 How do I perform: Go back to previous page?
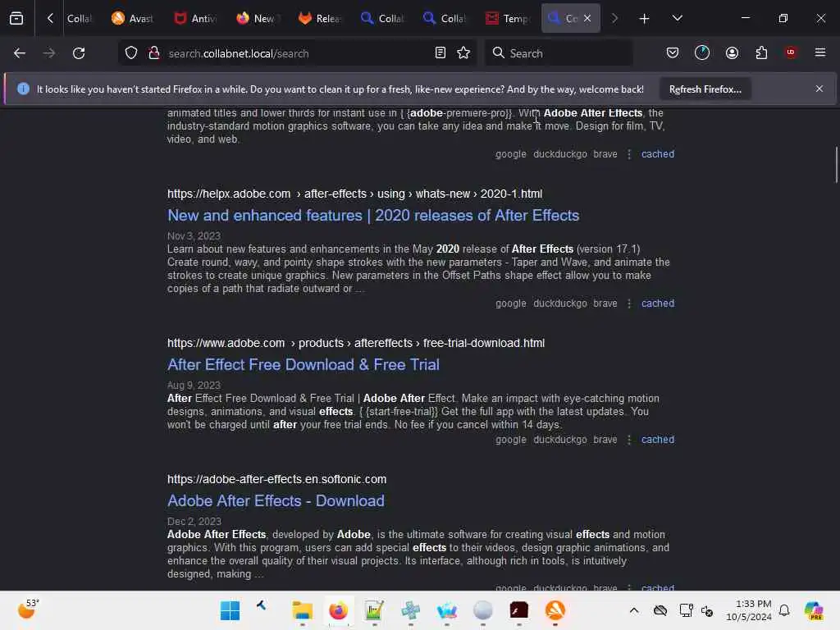click(20, 53)
